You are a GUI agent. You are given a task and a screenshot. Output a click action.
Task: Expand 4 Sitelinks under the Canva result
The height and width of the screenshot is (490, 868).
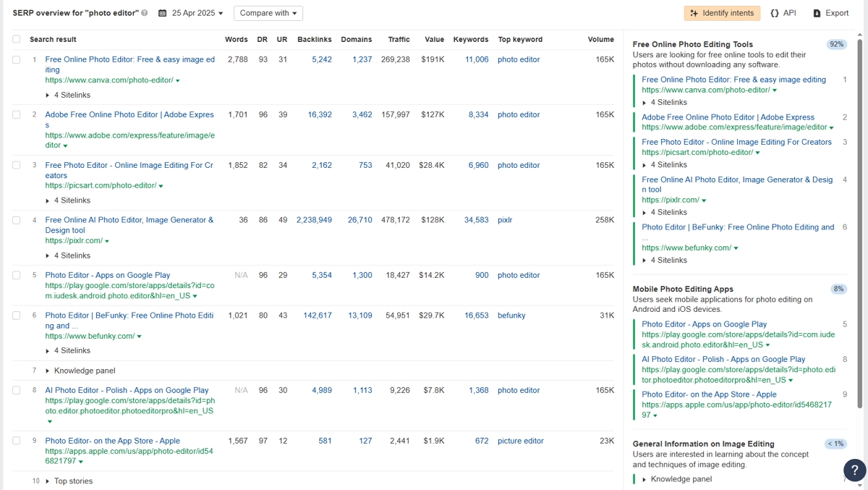72,94
